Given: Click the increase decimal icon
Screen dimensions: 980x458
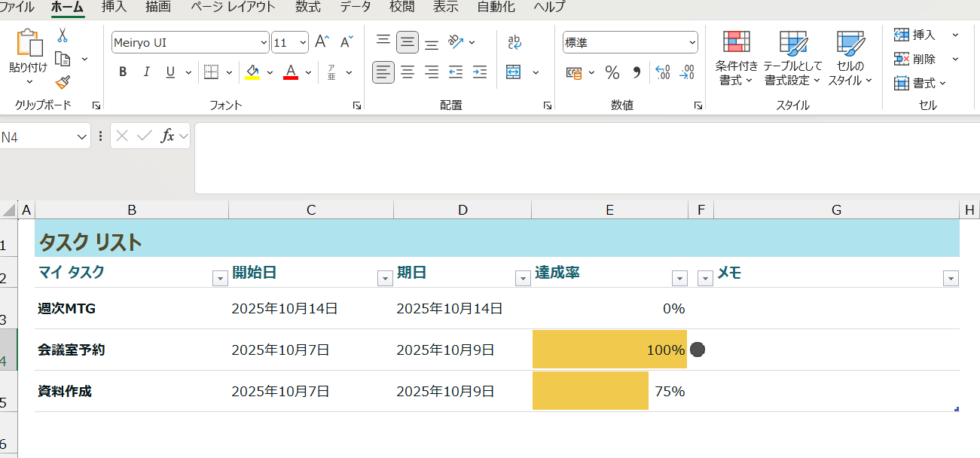Looking at the screenshot, I should coord(664,72).
